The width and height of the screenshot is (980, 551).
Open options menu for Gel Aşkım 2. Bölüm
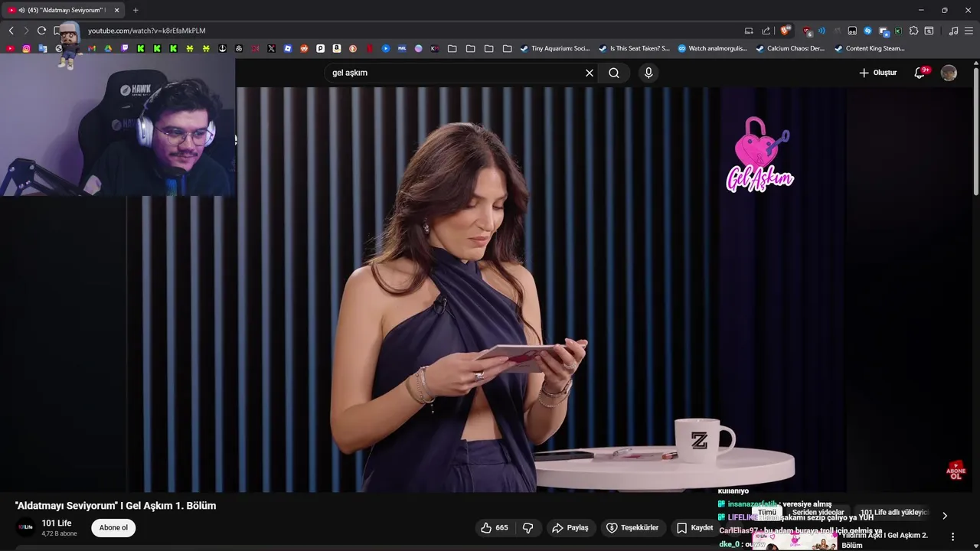[x=953, y=536]
